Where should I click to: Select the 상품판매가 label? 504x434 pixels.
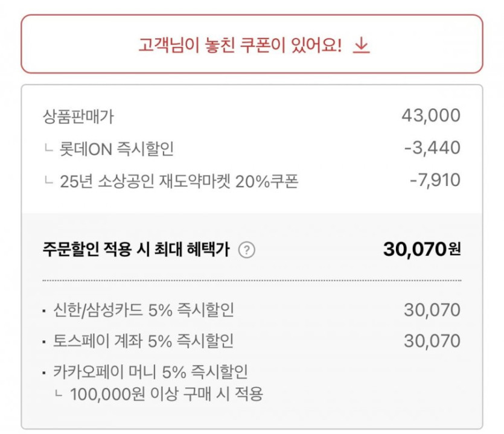point(78,115)
